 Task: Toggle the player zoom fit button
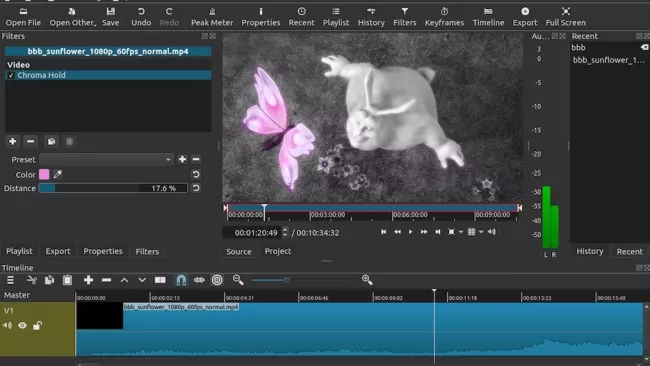[451, 232]
